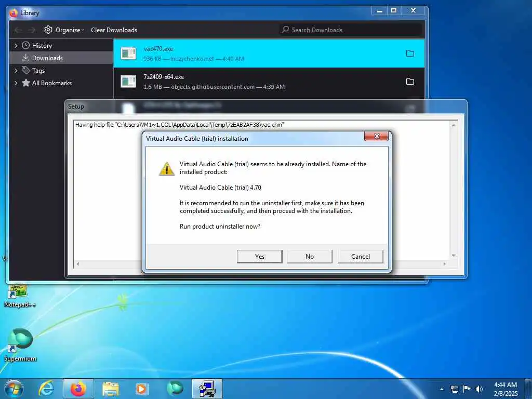The image size is (532, 399).
Task: Click the Setup log text line
Action: coord(180,125)
